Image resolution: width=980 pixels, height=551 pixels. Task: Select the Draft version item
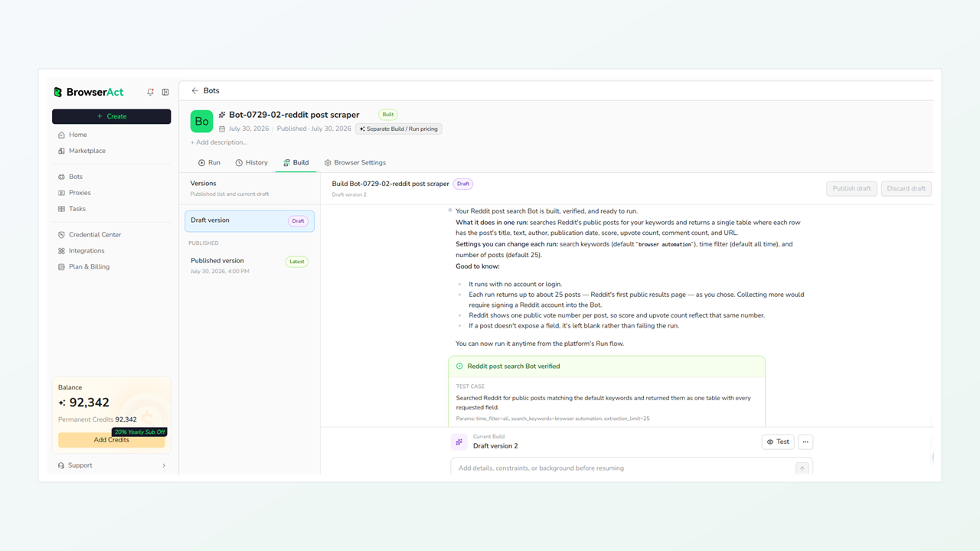coord(250,221)
